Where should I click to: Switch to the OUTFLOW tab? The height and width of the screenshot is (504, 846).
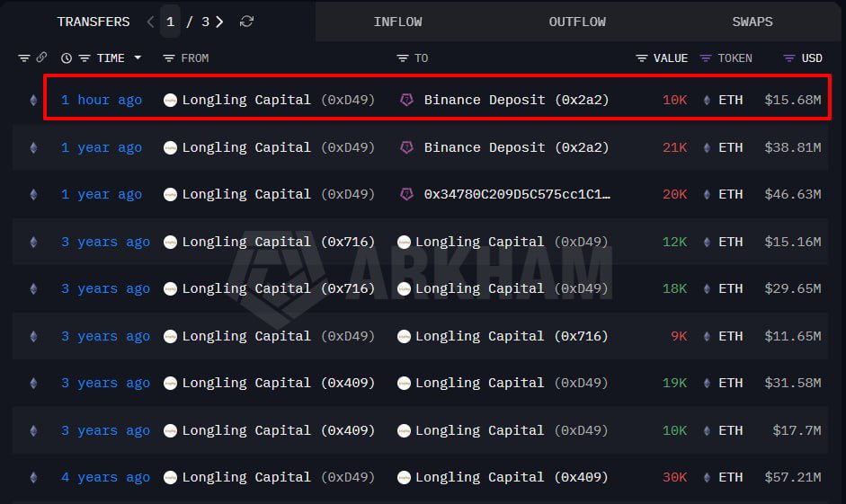(x=577, y=22)
